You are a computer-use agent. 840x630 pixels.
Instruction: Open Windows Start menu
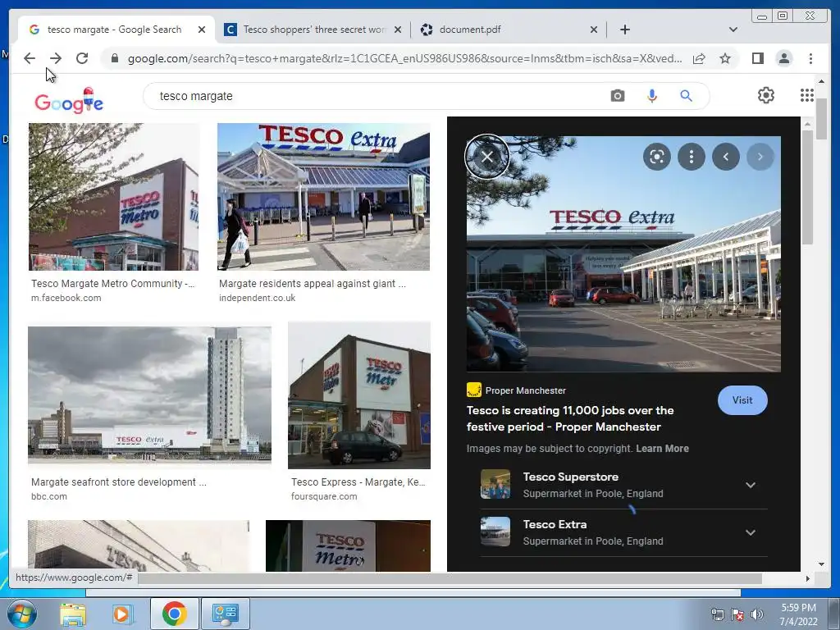[22, 614]
